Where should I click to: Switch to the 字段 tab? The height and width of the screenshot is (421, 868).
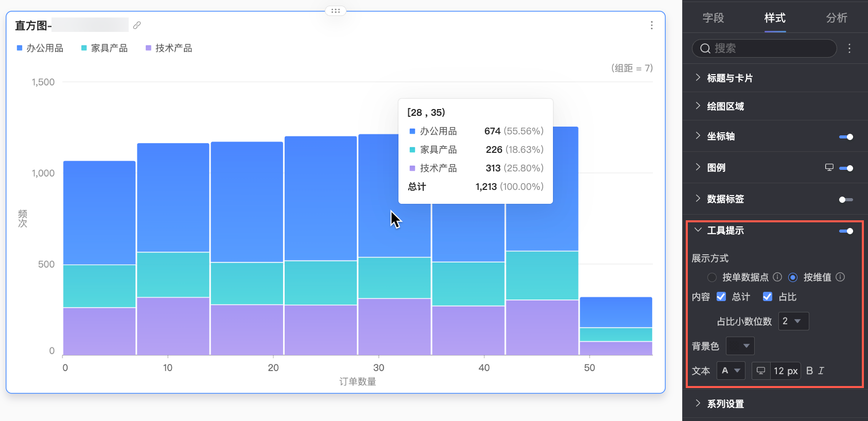point(713,18)
